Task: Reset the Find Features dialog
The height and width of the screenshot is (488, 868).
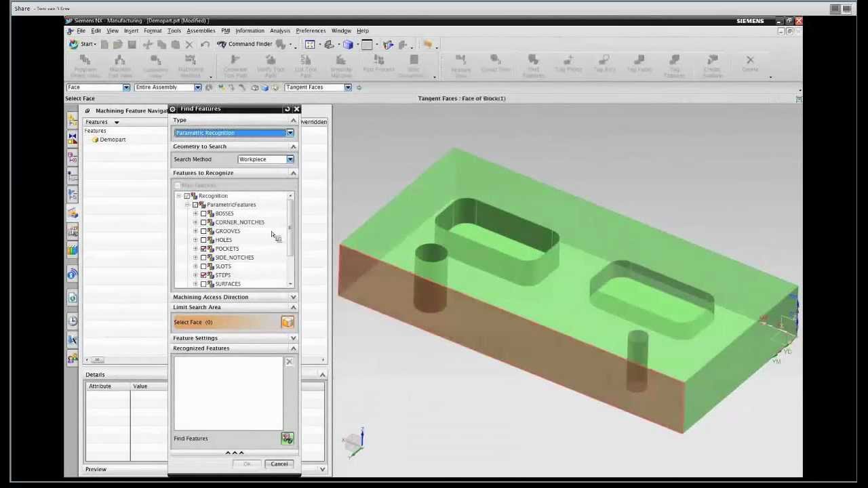Action: click(287, 108)
